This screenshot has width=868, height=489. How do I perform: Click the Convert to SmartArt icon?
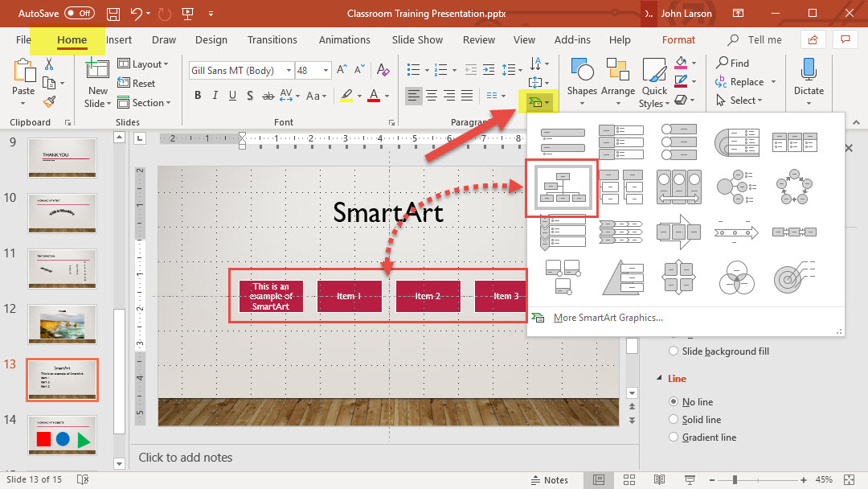pyautogui.click(x=534, y=102)
